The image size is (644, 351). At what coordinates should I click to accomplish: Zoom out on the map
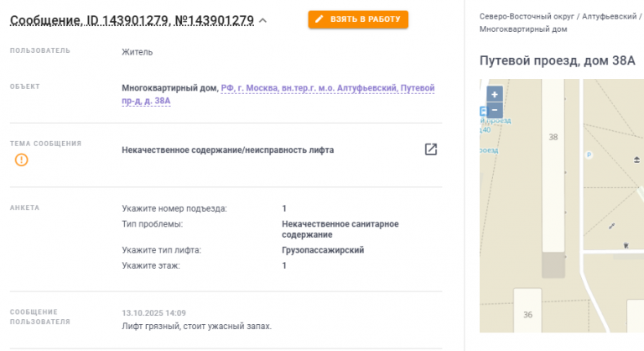pyautogui.click(x=495, y=110)
